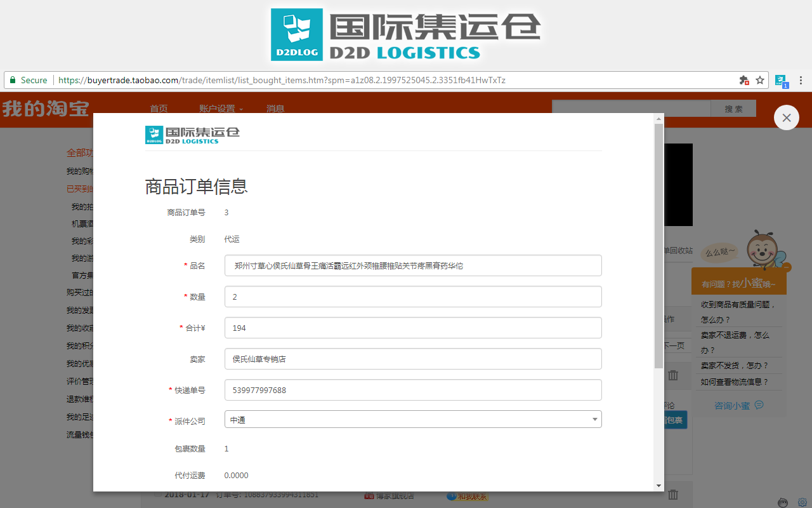
Task: Click the Secure padlock icon
Action: coord(13,80)
